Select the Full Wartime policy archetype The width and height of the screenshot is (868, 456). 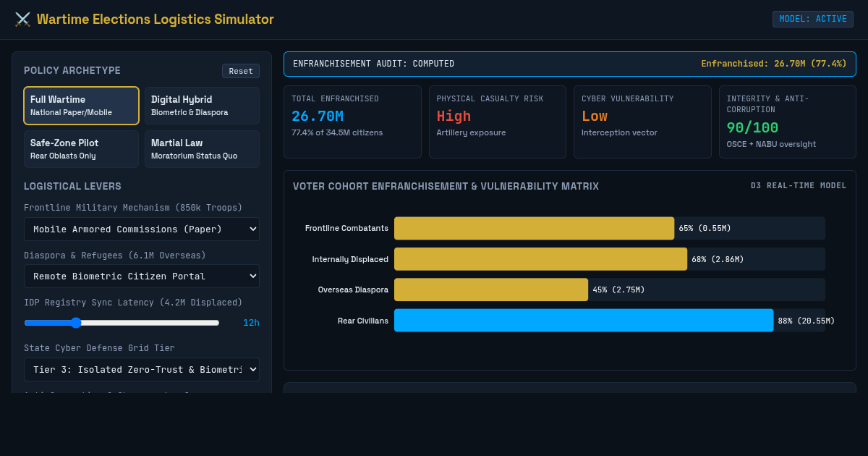pyautogui.click(x=81, y=106)
